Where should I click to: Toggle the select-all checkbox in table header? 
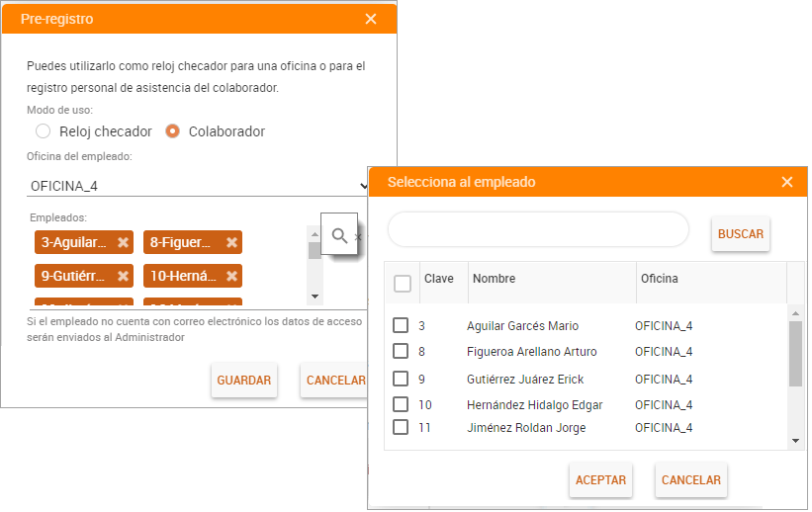pos(403,284)
